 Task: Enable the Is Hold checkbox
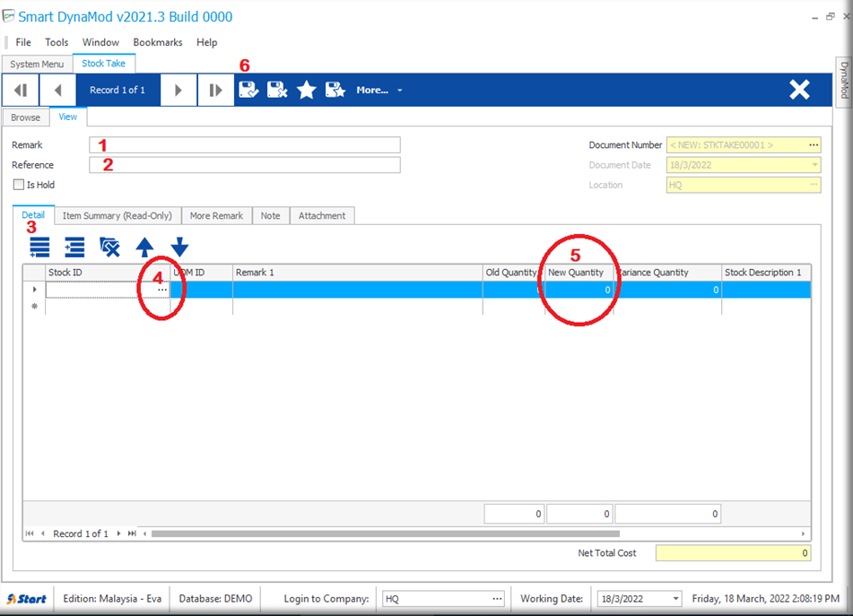[19, 185]
